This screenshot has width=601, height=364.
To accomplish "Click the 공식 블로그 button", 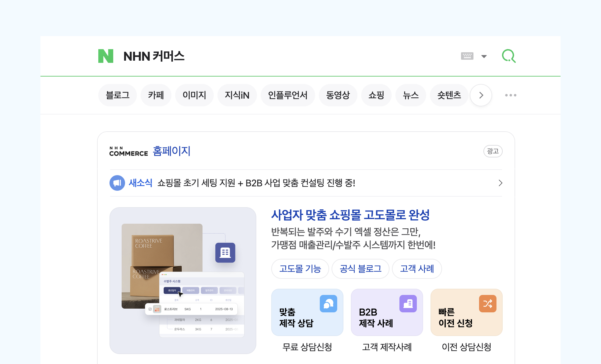I will (x=361, y=269).
